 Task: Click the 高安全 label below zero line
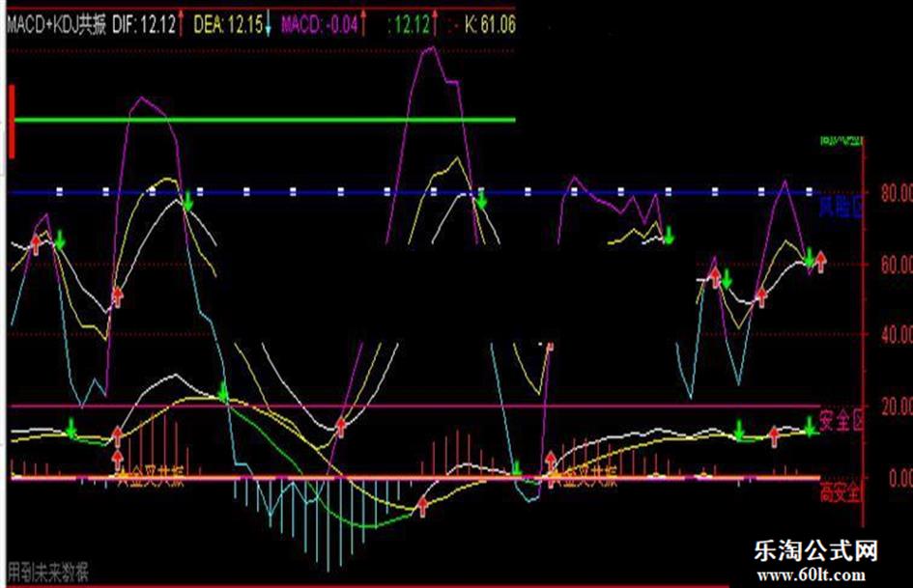(840, 493)
